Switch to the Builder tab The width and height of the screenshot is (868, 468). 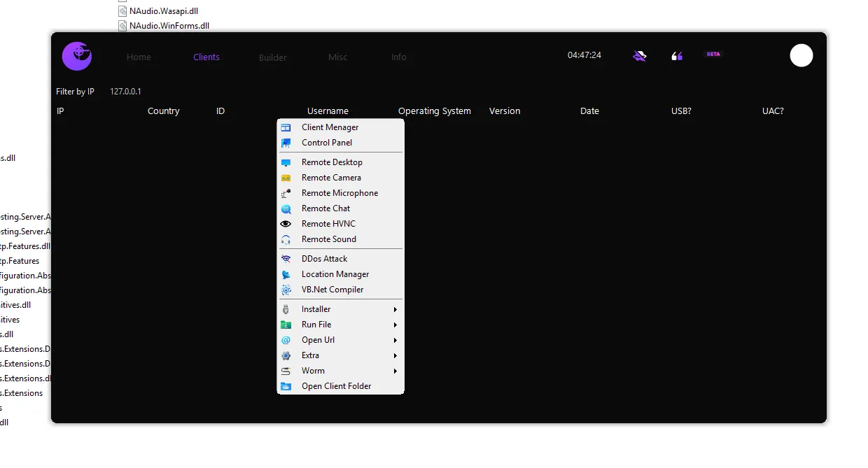pos(273,57)
